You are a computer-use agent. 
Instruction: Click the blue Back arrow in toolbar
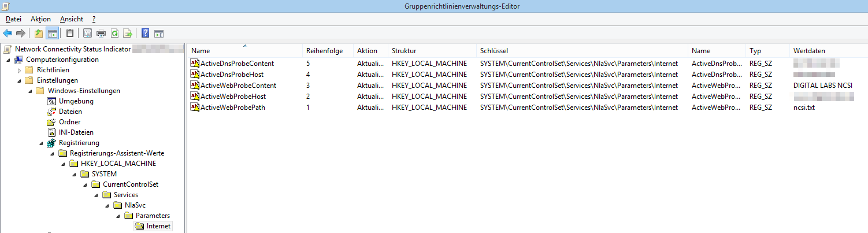pos(8,33)
